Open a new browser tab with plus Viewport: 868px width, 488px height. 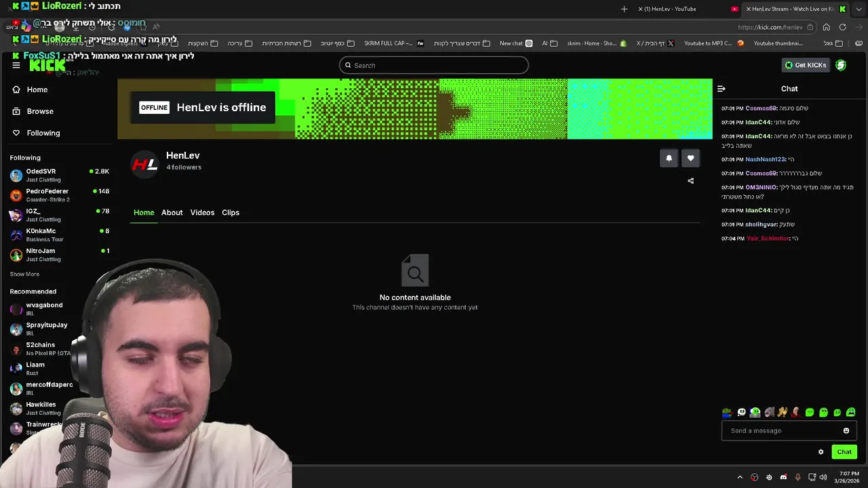point(624,9)
